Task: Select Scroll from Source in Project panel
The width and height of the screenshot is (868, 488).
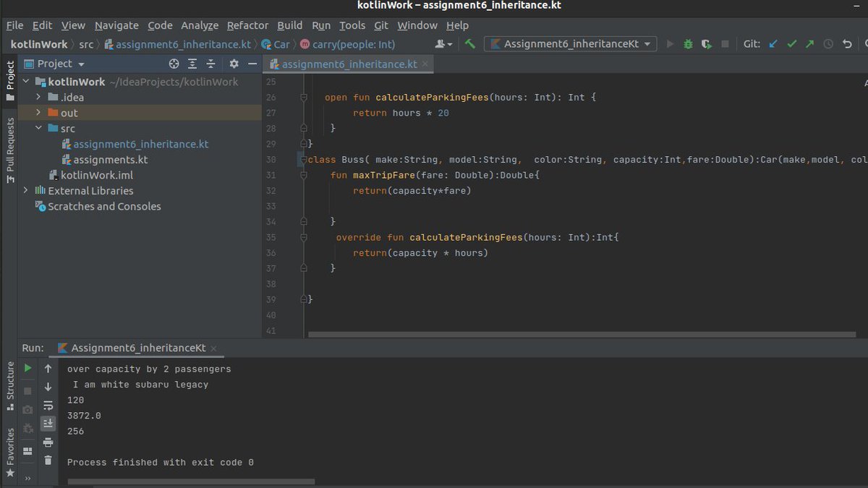Action: click(x=173, y=64)
